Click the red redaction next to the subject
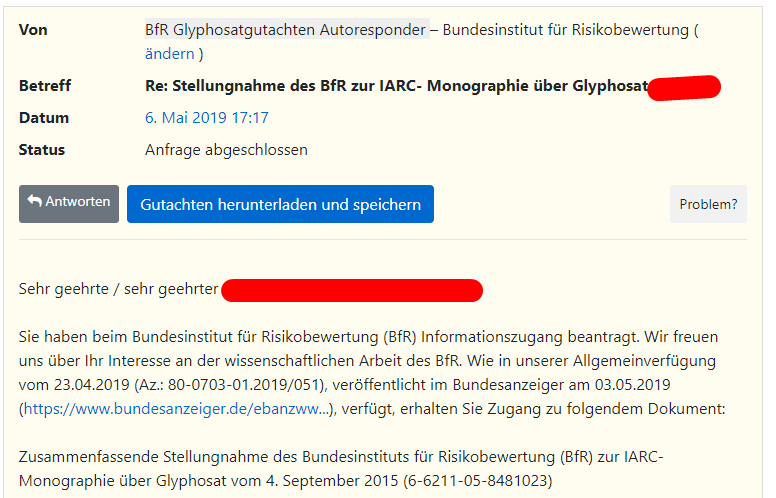The height and width of the screenshot is (498, 776). click(x=684, y=88)
